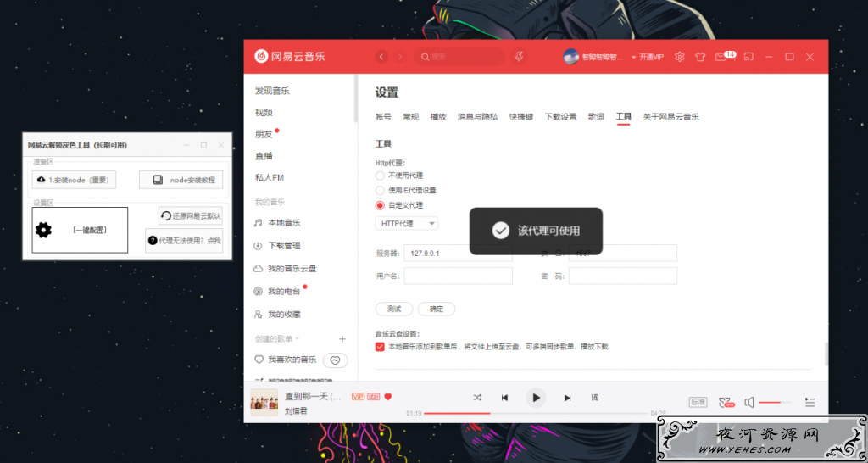The image size is (868, 463).
Task: Open the HTTP代理 type dropdown
Action: (407, 223)
